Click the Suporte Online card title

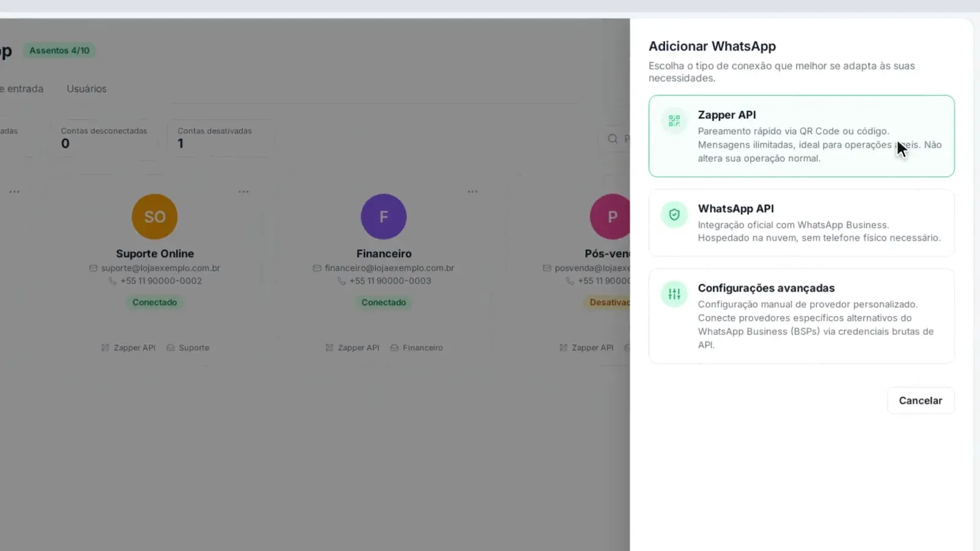click(x=155, y=253)
